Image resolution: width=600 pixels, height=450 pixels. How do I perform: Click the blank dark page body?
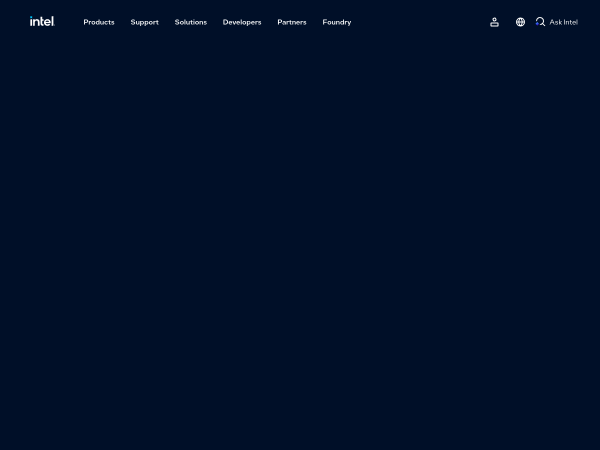[300, 250]
